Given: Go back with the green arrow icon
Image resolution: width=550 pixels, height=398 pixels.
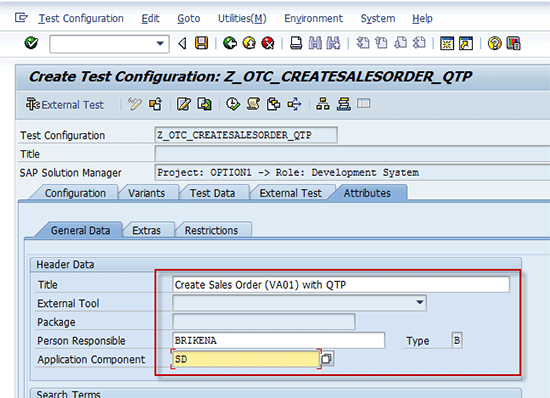Looking at the screenshot, I should (x=230, y=43).
